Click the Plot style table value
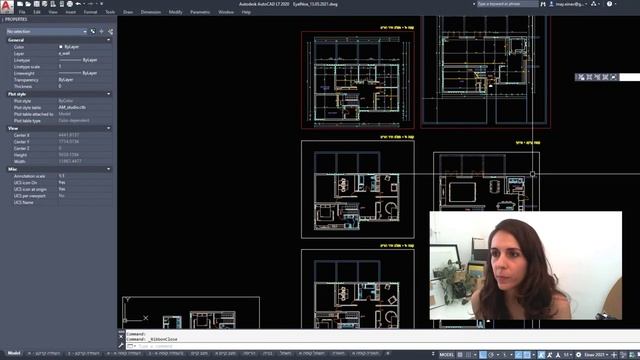 [x=72, y=107]
